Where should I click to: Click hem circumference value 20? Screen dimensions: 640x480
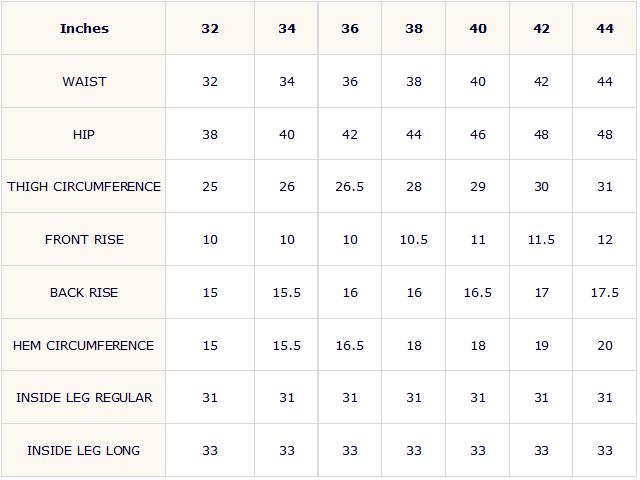coord(604,345)
